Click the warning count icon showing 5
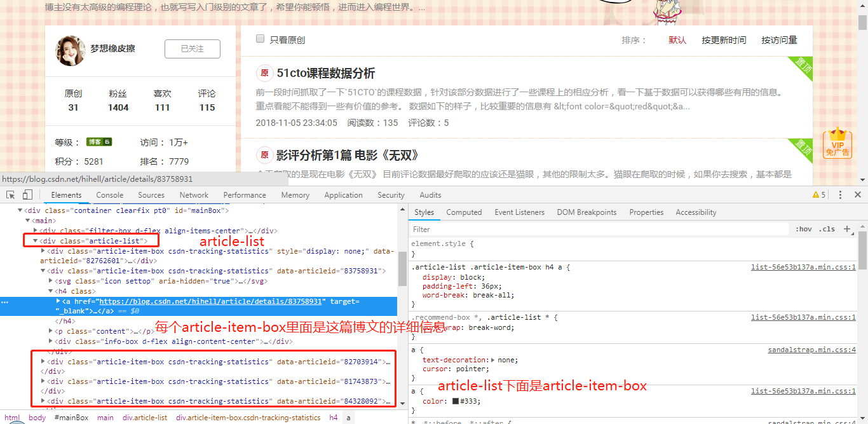Viewport: 868px width, 424px height. (x=819, y=195)
